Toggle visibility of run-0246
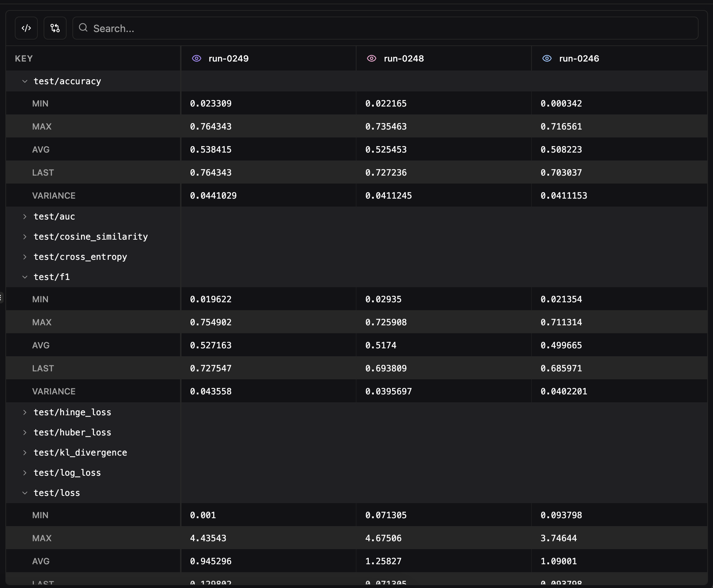The image size is (713, 588). point(547,58)
